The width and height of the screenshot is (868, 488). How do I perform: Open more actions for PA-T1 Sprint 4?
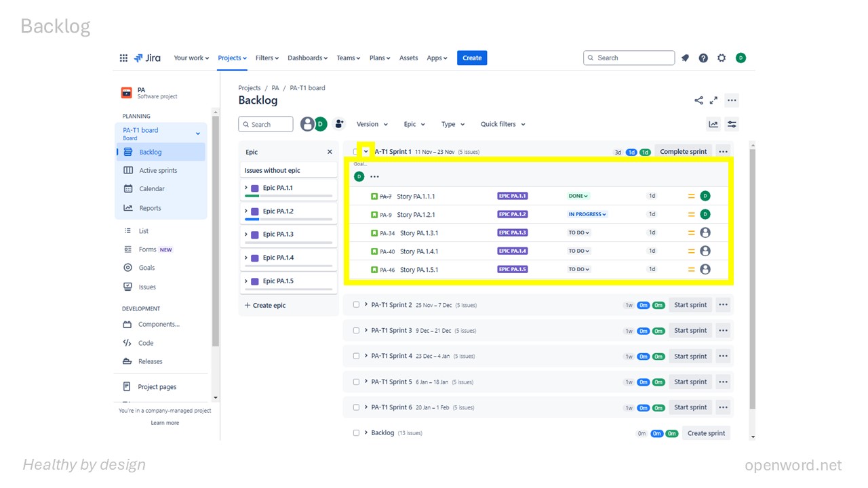(723, 356)
